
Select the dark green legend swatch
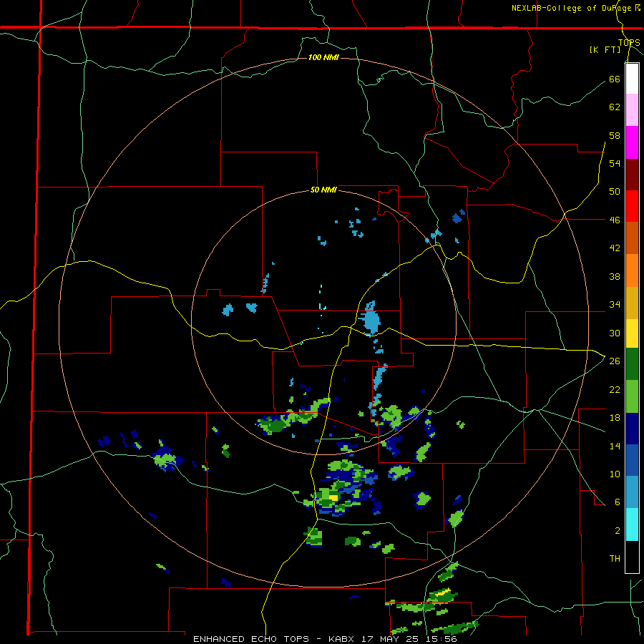click(x=632, y=364)
